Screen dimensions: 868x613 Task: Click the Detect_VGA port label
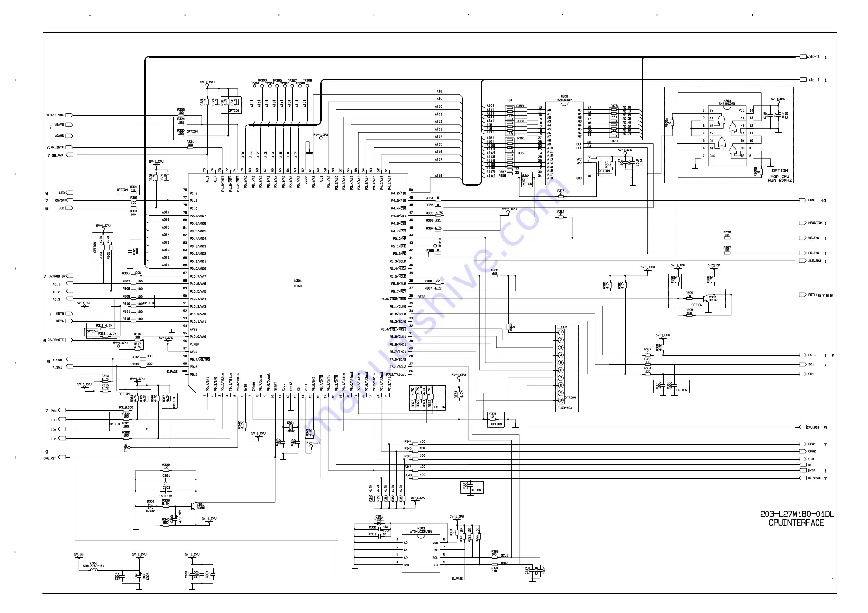tap(55, 115)
